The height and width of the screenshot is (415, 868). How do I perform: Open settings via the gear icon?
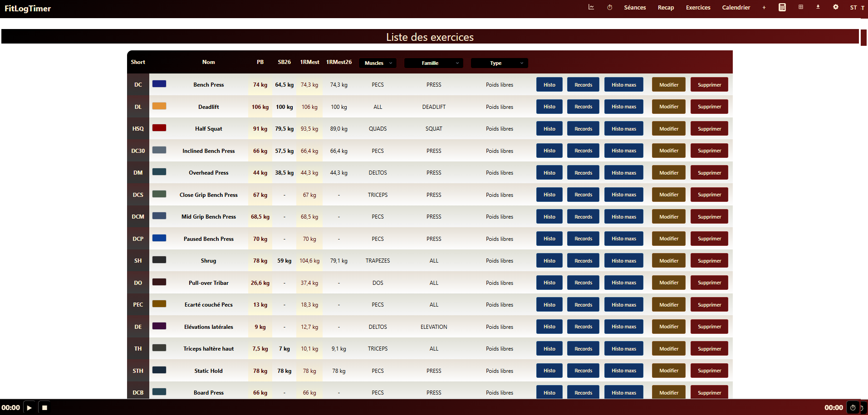tap(836, 7)
